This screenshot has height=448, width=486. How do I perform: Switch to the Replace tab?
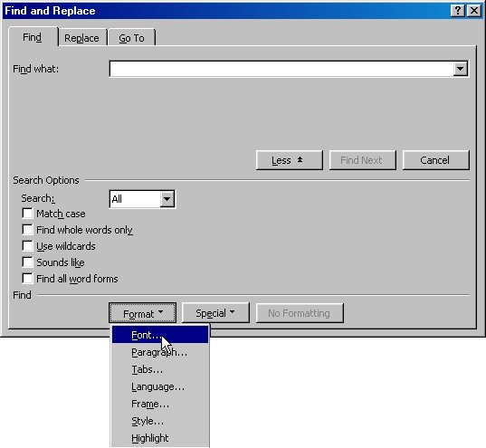click(81, 38)
